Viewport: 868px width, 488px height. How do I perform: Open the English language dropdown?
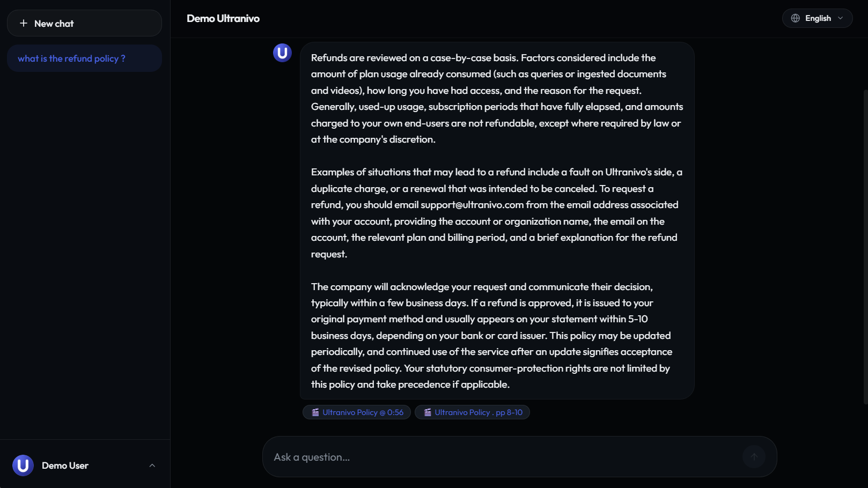(817, 18)
